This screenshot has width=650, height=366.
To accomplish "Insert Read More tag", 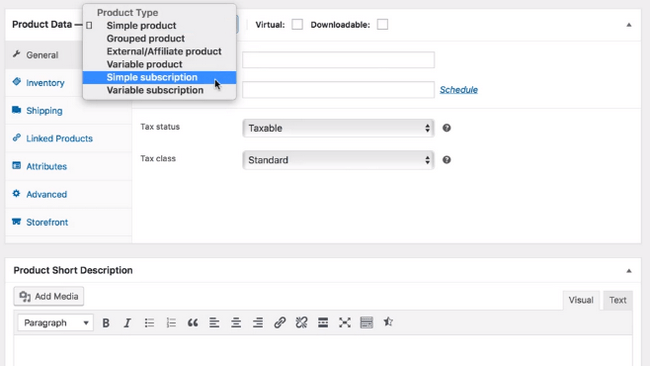I will click(323, 323).
